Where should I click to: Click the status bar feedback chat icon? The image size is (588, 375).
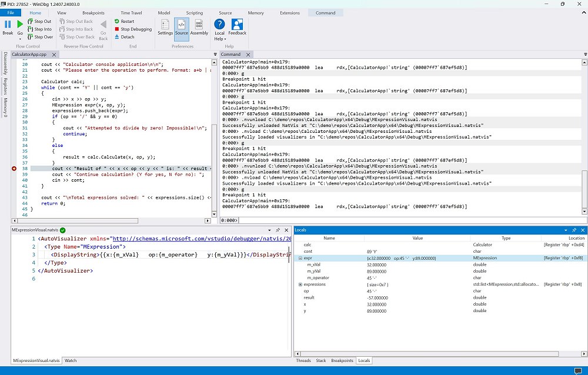tap(578, 371)
